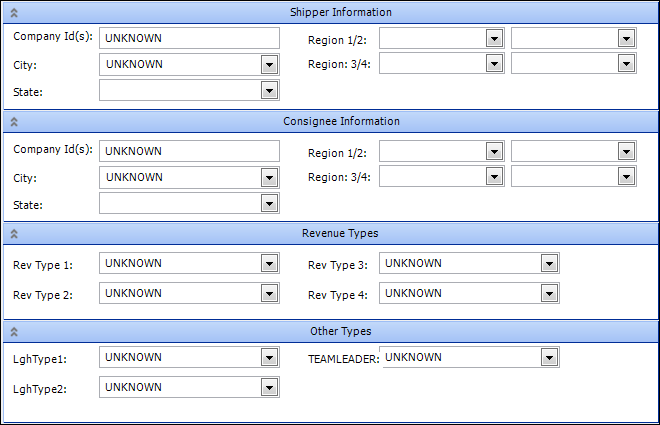The height and width of the screenshot is (425, 660).
Task: Click the Consignee Company Id(s) text field
Action: tap(188, 151)
